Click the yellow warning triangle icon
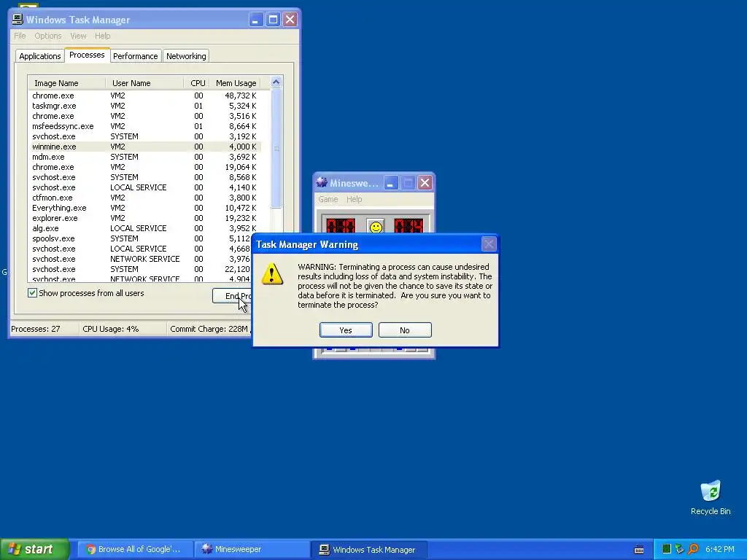The image size is (747, 560). (272, 274)
